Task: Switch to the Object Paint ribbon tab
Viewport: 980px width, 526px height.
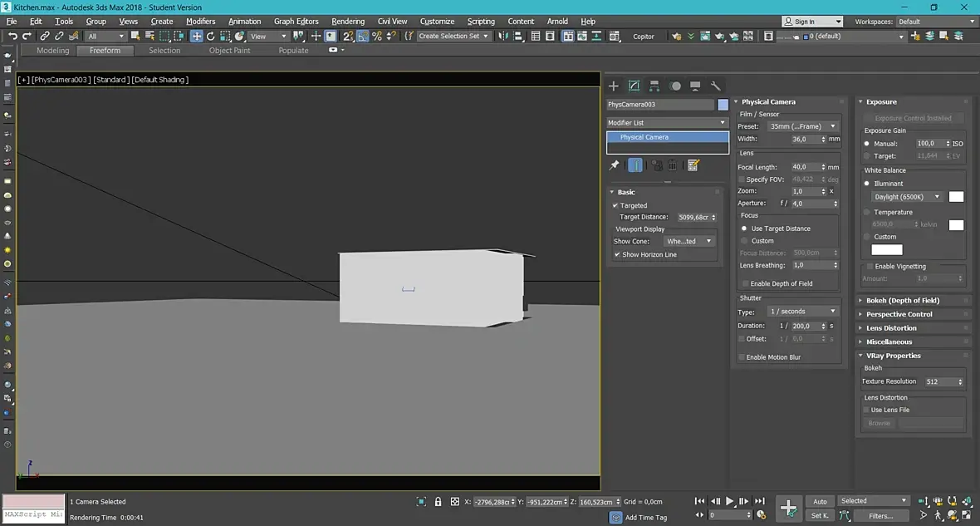Action: pos(229,51)
